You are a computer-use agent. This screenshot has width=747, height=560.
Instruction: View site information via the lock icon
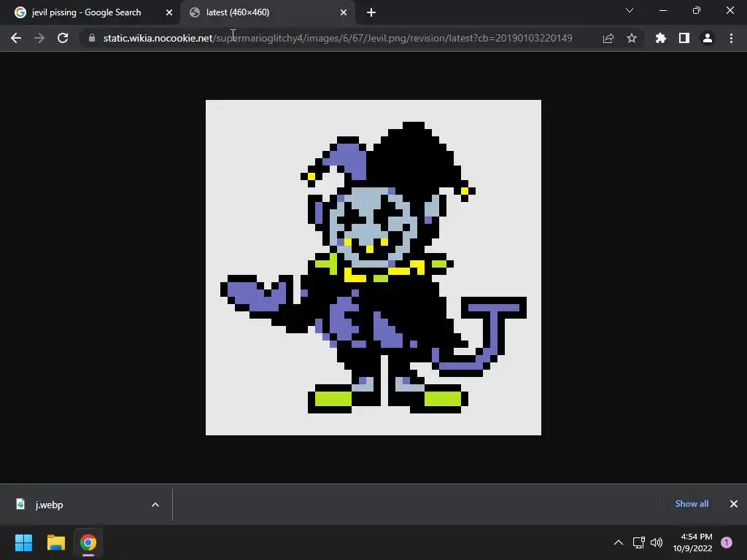(x=91, y=38)
